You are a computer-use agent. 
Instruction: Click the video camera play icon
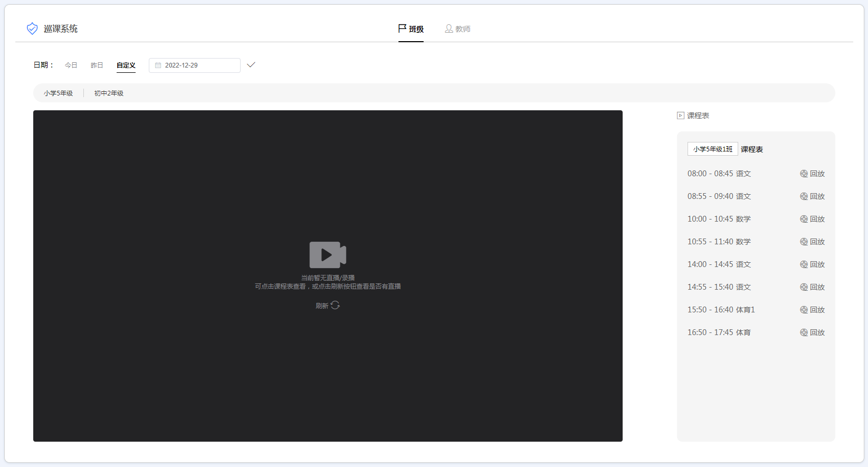327,255
